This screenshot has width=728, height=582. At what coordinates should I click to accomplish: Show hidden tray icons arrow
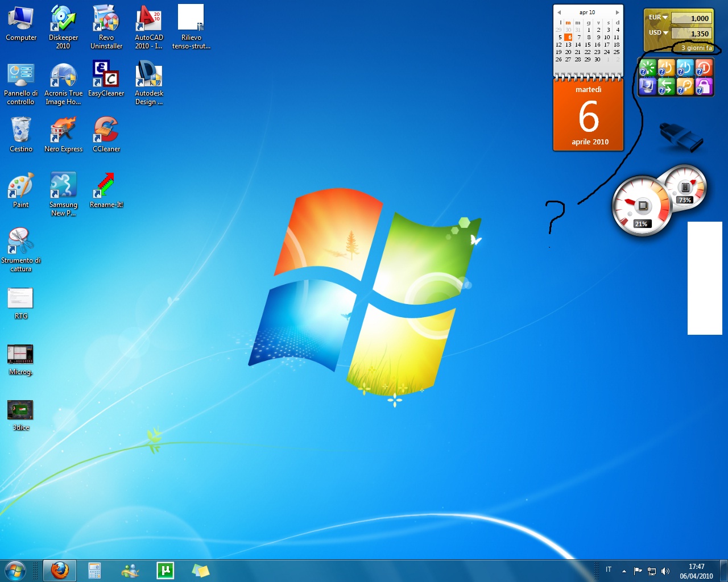[x=624, y=571]
